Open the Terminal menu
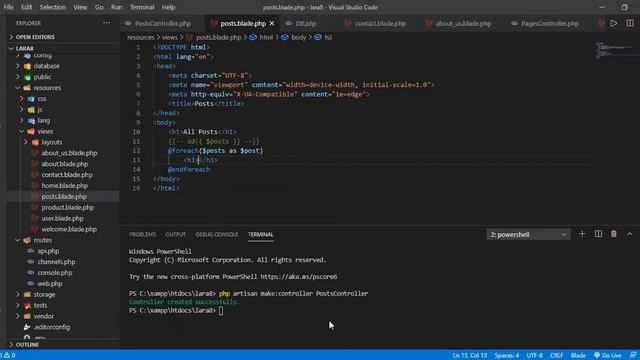 point(142,7)
